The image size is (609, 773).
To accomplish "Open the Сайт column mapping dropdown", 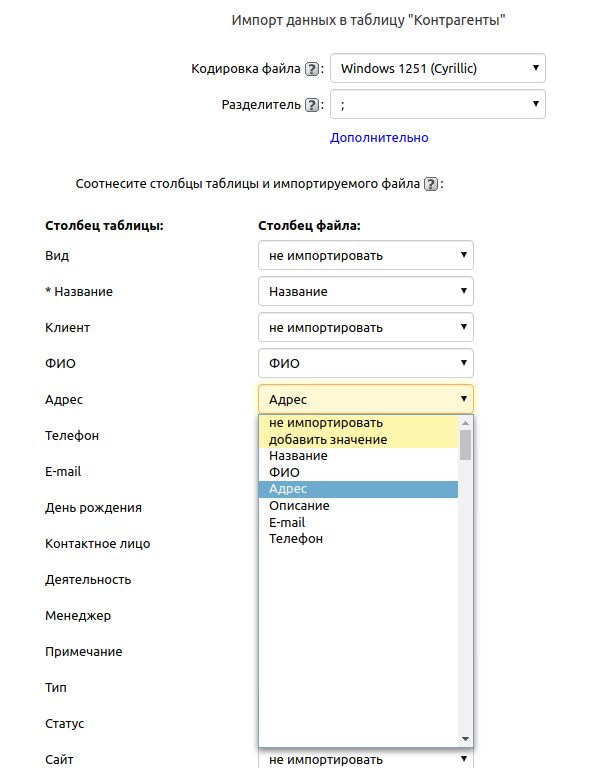I will tap(365, 760).
